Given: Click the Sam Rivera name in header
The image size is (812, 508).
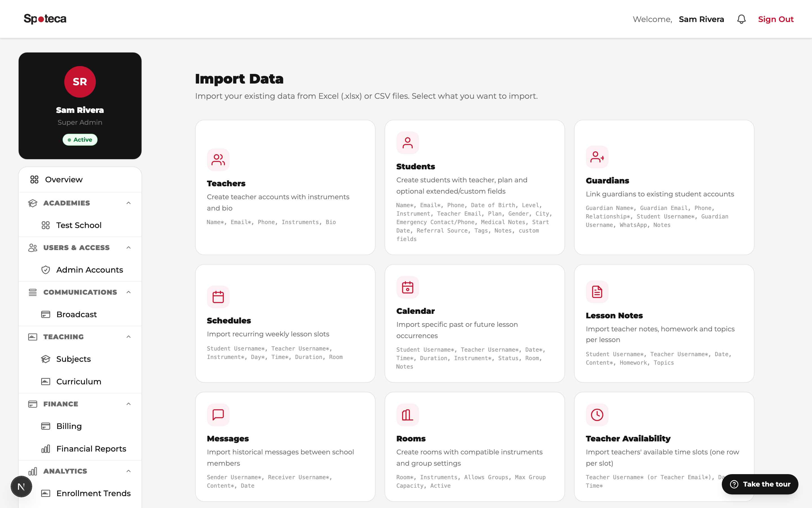Looking at the screenshot, I should 701,19.
